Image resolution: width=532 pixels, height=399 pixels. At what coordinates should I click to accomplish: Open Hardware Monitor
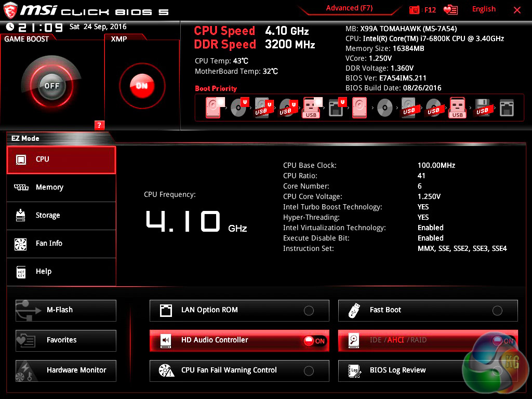(66, 370)
